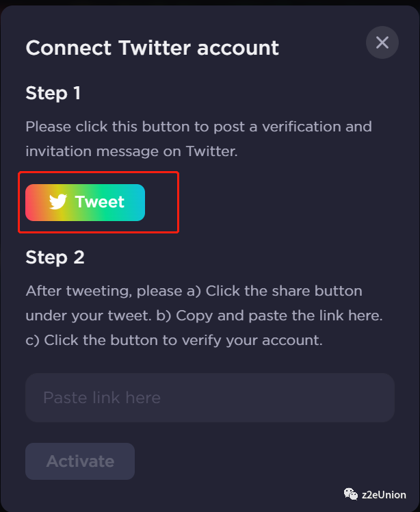Viewport: 420px width, 512px height.
Task: Click the 'After tweeting, please' line
Action: click(x=194, y=291)
